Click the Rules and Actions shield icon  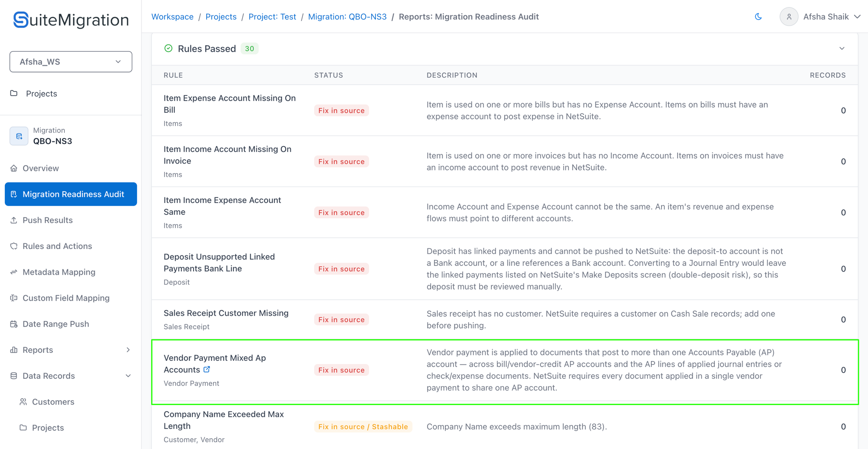coord(14,246)
